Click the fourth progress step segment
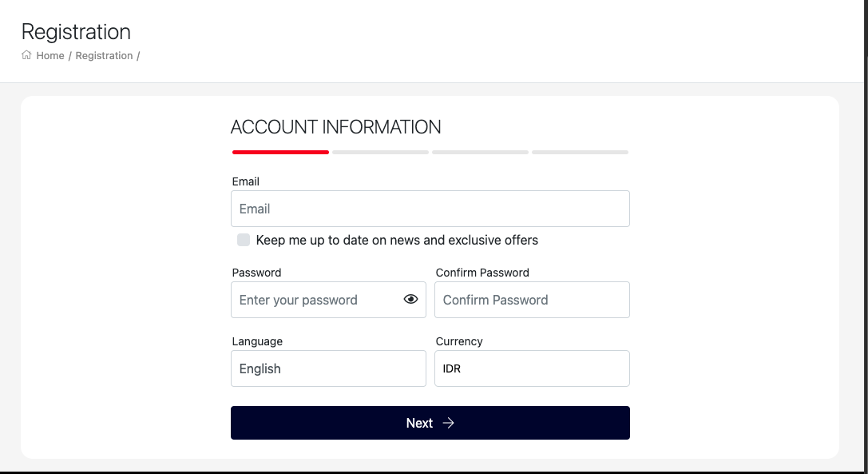The width and height of the screenshot is (868, 474). pos(581,152)
